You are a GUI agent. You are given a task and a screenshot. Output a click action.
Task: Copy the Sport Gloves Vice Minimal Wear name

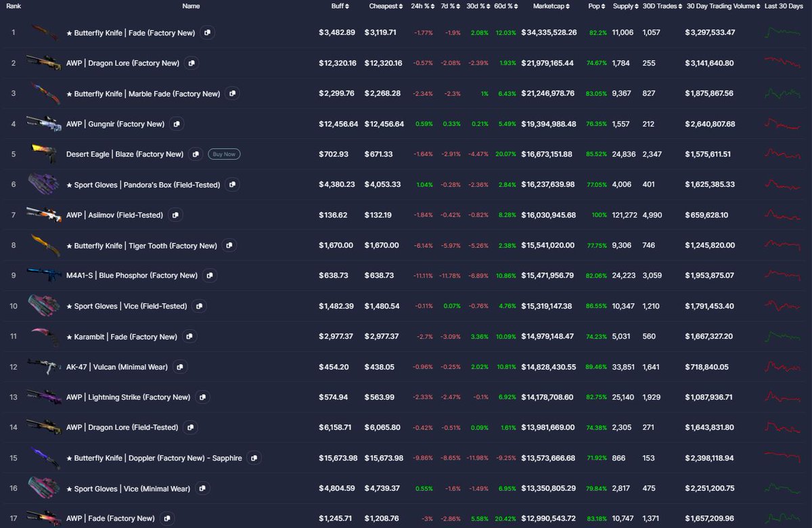click(x=202, y=488)
